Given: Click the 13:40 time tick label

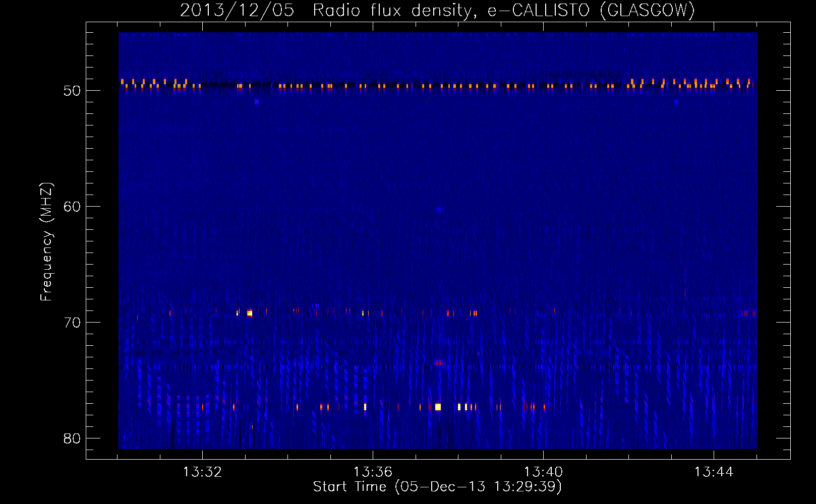Looking at the screenshot, I should pos(543,472).
